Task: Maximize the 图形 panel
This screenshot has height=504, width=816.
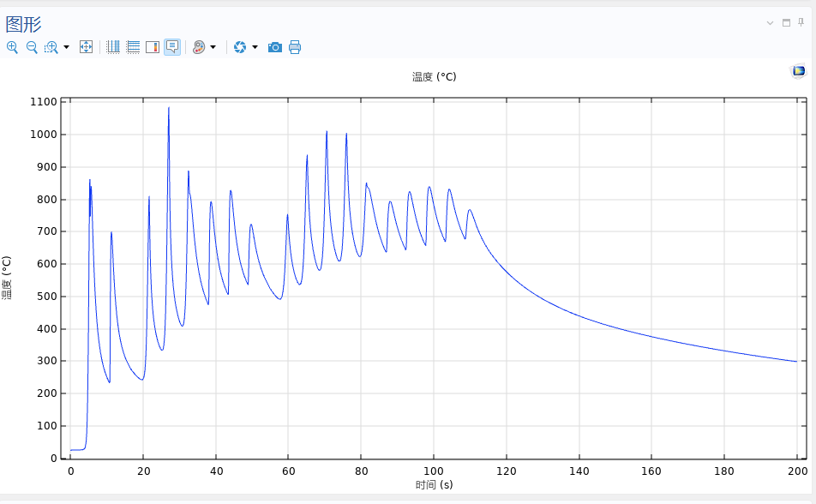Action: (x=786, y=23)
